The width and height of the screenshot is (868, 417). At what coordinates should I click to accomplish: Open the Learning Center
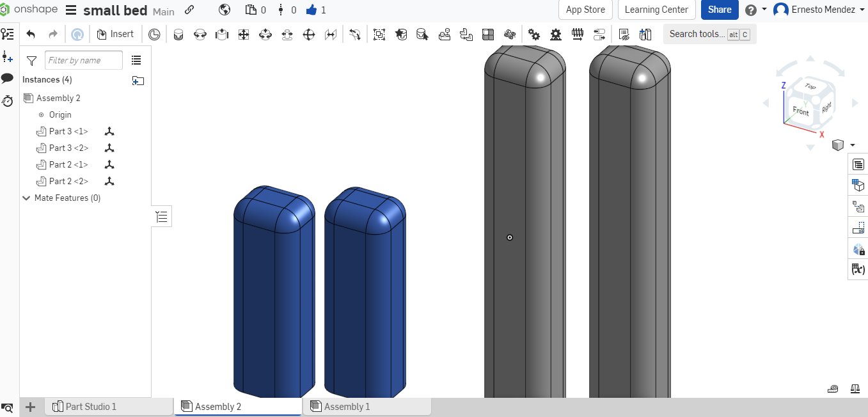(656, 10)
